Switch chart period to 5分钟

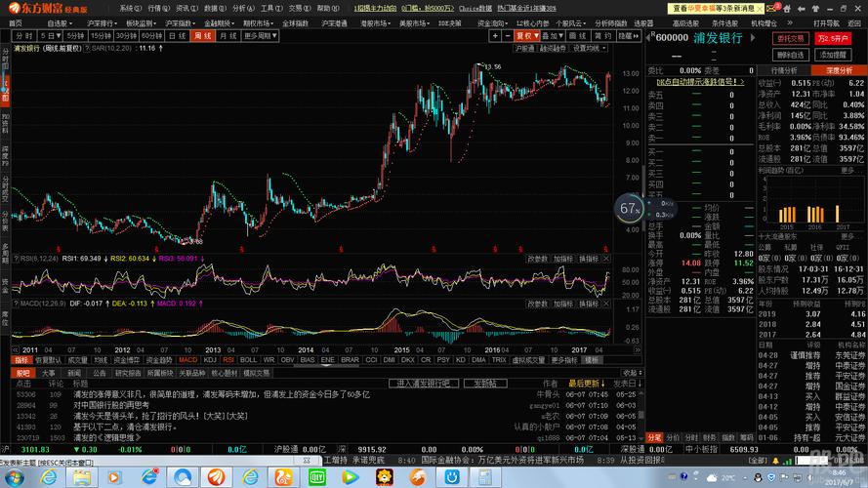pyautogui.click(x=75, y=36)
